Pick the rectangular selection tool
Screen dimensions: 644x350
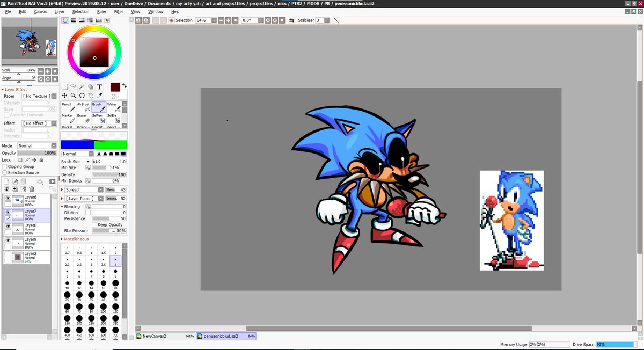tap(64, 86)
